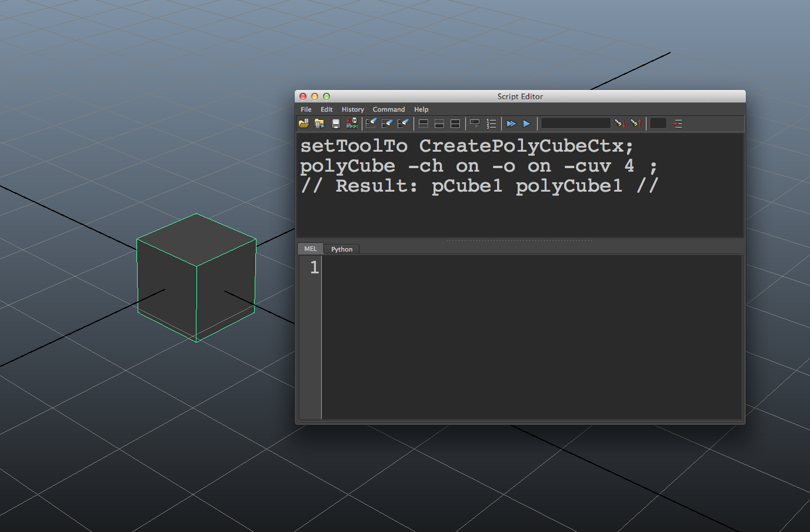
Task: Select the pCube1 cube in the viewport
Action: point(196,276)
